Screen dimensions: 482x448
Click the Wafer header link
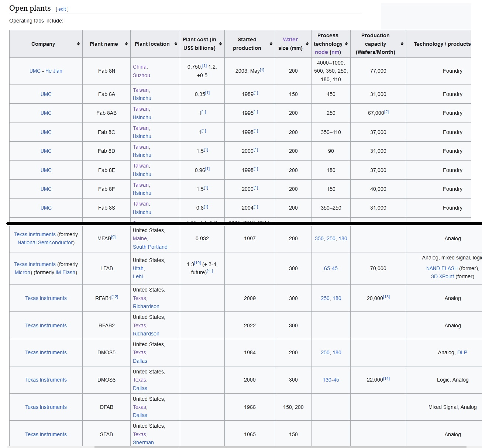click(290, 39)
